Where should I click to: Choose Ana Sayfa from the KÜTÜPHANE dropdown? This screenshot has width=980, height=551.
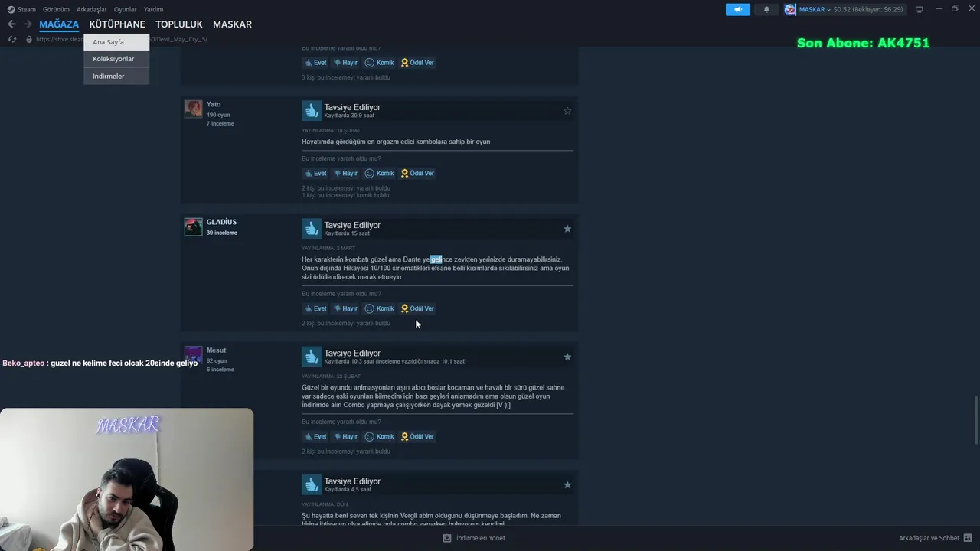[x=116, y=42]
